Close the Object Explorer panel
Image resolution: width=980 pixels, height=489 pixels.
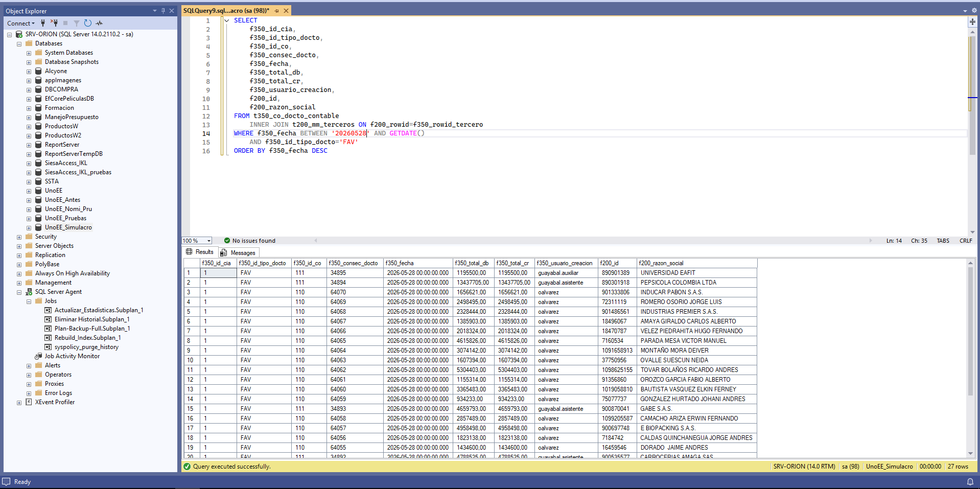[x=172, y=11]
